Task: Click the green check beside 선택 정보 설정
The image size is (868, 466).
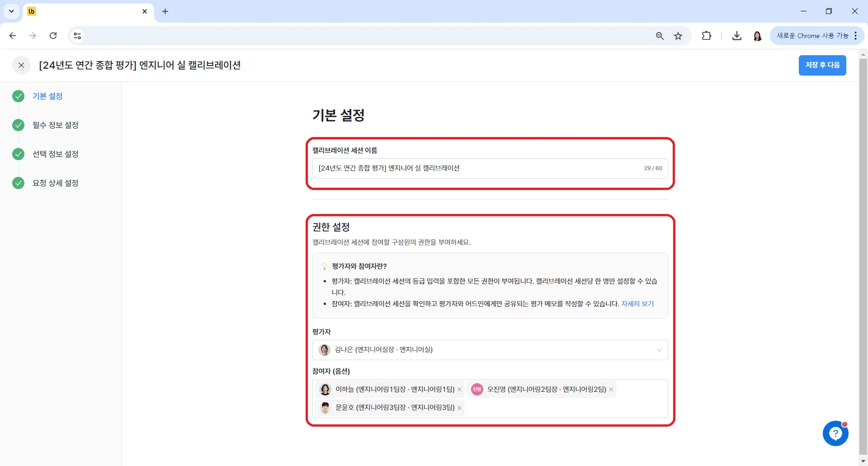Action: 19,154
